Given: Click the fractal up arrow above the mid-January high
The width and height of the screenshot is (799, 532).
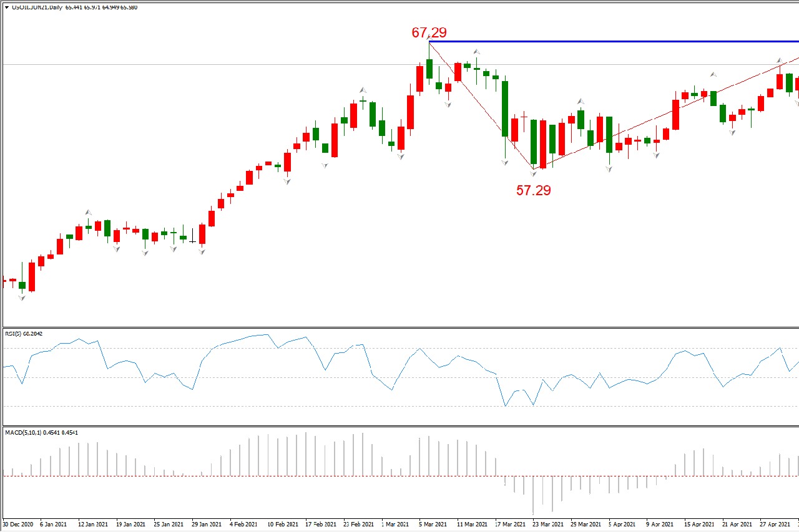Looking at the screenshot, I should pyautogui.click(x=88, y=213).
